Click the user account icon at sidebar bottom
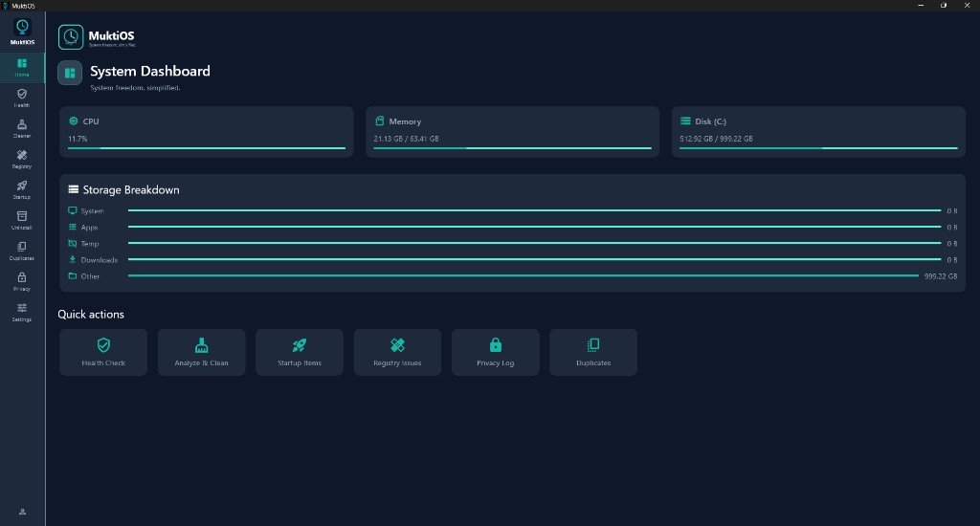 pyautogui.click(x=23, y=513)
